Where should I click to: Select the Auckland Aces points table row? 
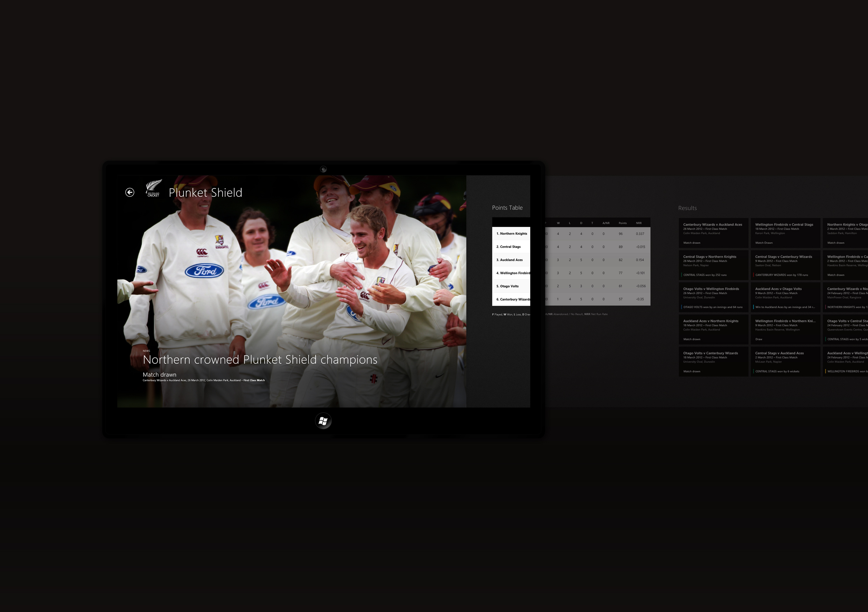click(510, 260)
